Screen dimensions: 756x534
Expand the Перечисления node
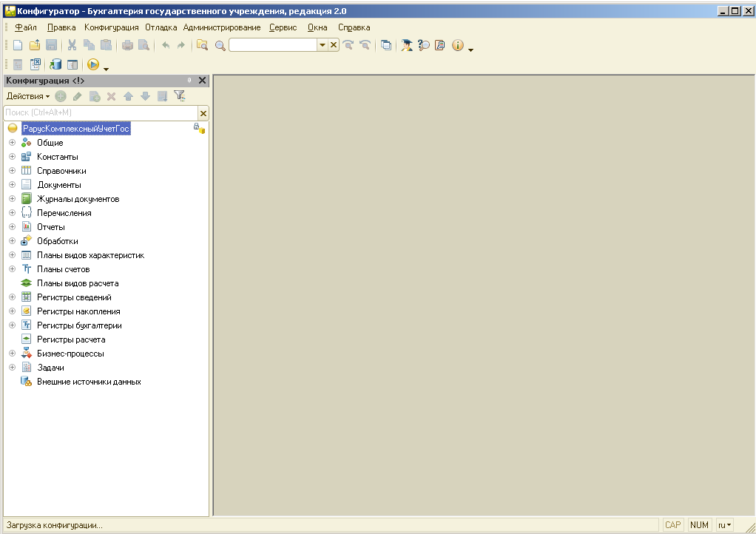click(x=13, y=212)
